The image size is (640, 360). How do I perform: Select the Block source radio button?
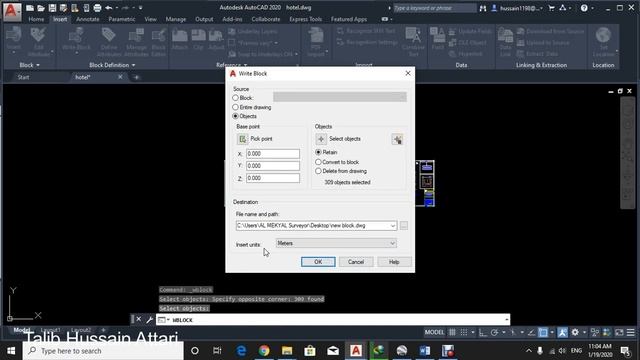click(x=236, y=98)
